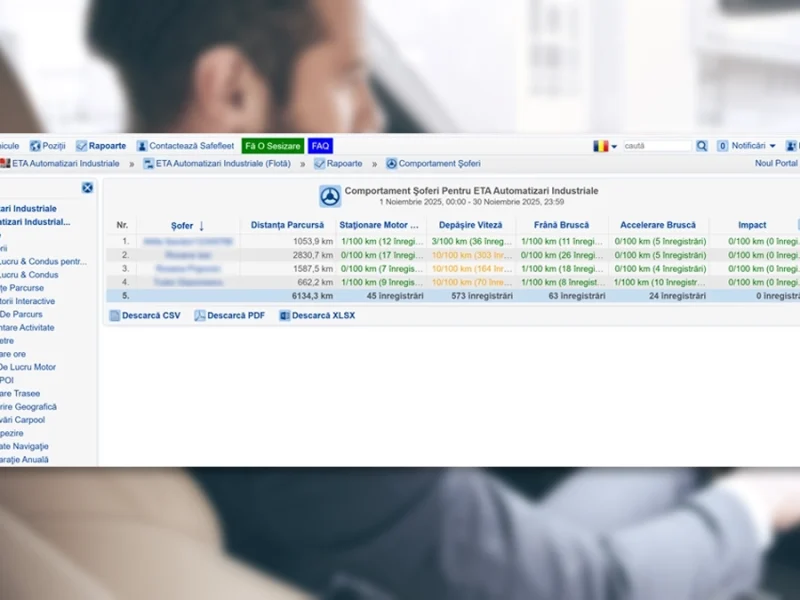Download report via Descarcă CSV icon
The image size is (800, 600).
click(115, 316)
